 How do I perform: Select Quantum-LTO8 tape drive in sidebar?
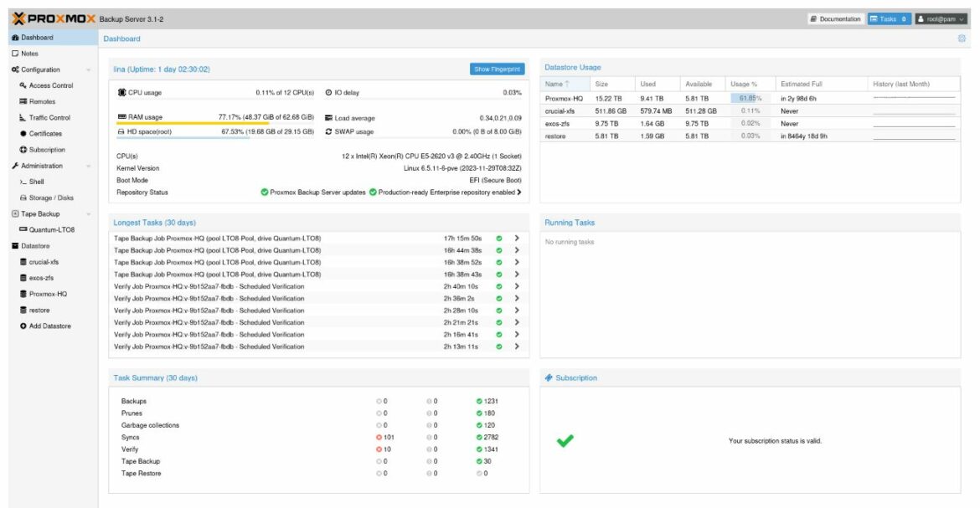click(53, 230)
